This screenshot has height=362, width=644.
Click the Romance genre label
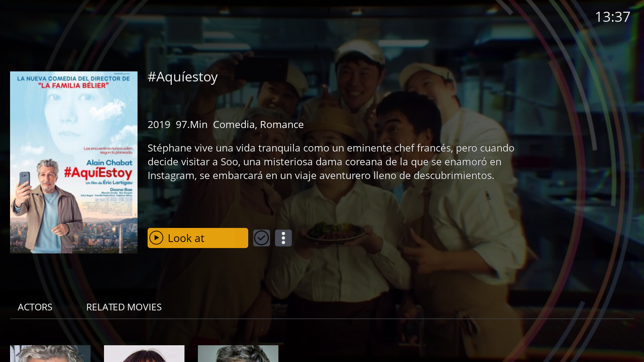pos(282,125)
